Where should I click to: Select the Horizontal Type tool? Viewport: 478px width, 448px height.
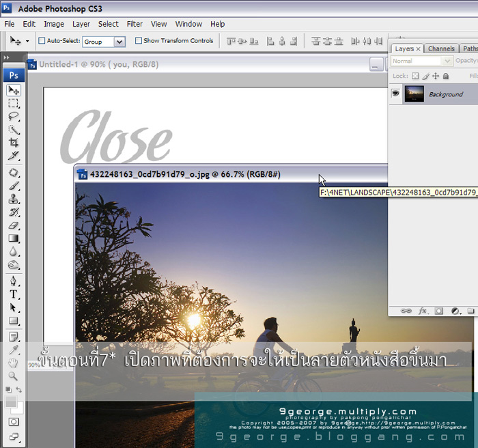coord(14,294)
